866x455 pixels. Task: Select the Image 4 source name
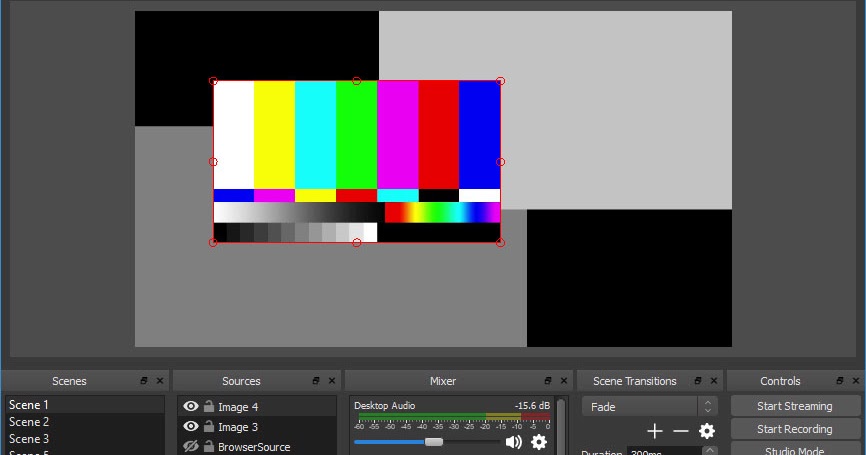pos(238,407)
